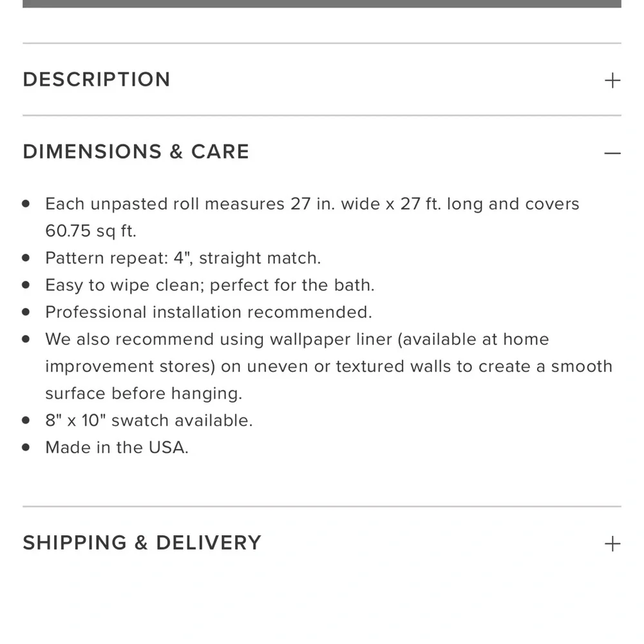Screen dimensions: 644x644
Task: Click bullet dot beside 'Made in the USA'
Action: tap(26, 448)
